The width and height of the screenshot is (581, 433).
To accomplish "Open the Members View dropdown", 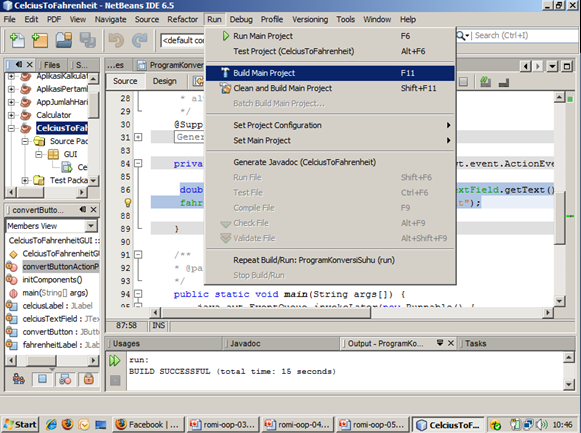I will tap(91, 226).
